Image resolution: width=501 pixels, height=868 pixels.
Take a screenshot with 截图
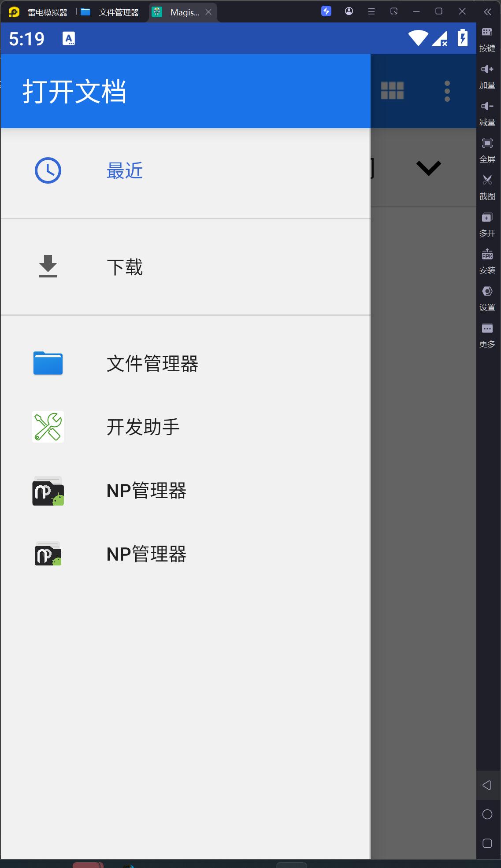click(x=487, y=187)
